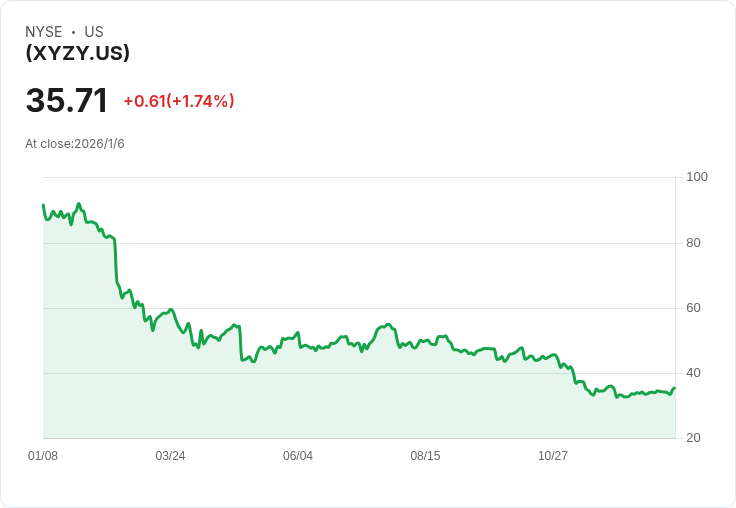Click the left starting point of the price line
This screenshot has height=508, width=736.
coord(43,205)
